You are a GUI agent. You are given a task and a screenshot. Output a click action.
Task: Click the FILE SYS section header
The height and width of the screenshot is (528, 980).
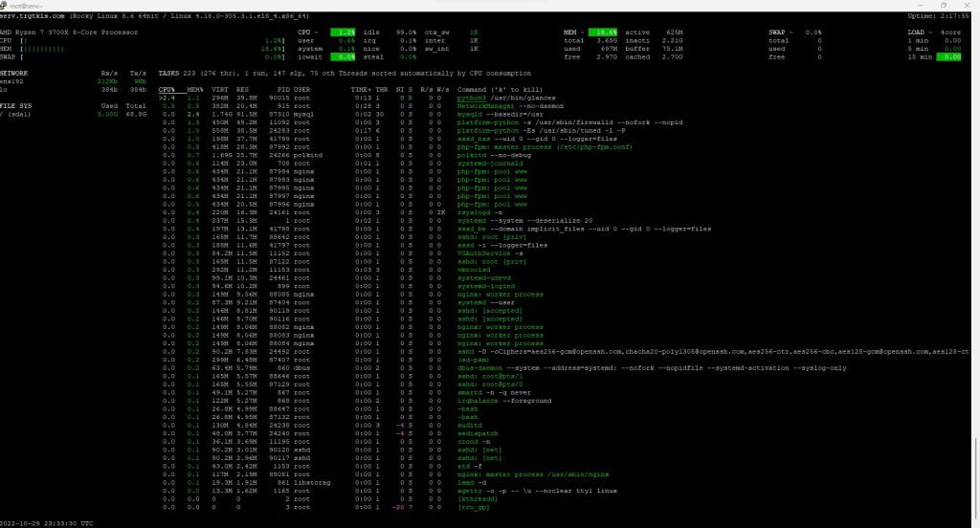coord(16,105)
